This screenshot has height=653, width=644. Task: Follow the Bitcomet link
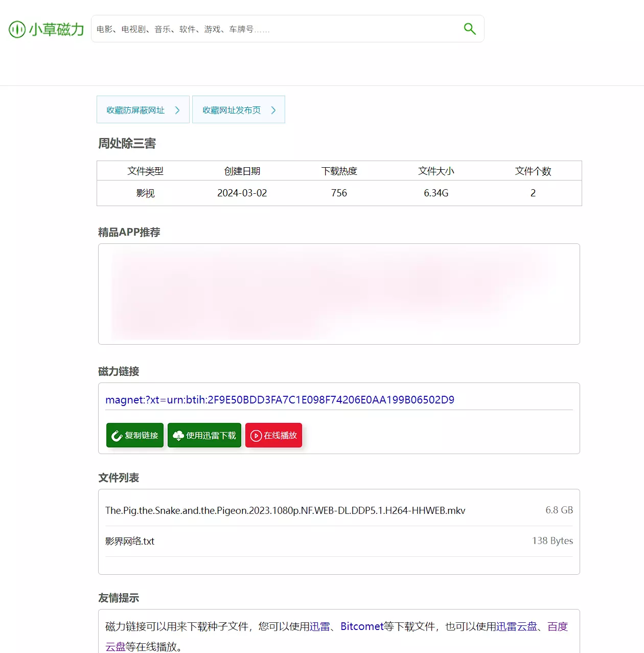click(362, 626)
